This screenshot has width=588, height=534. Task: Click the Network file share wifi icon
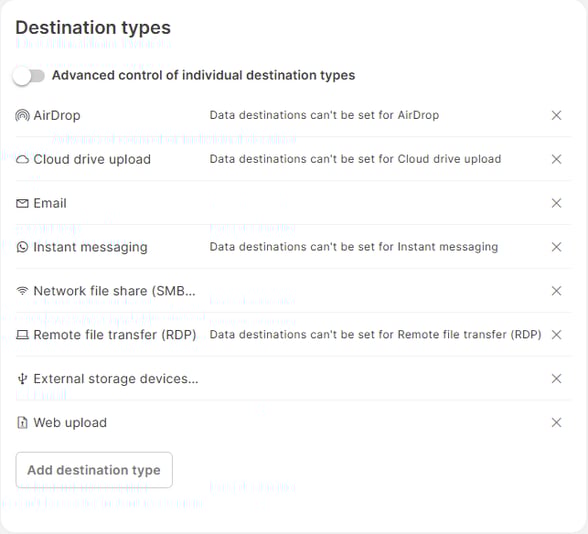[22, 291]
